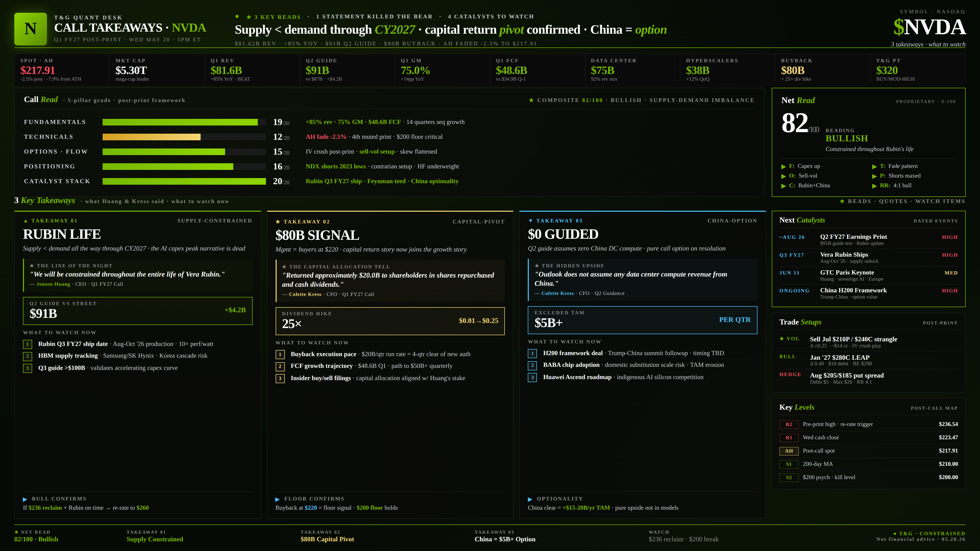
Task: Click the star beside NET READ in footer
Action: 16,532
